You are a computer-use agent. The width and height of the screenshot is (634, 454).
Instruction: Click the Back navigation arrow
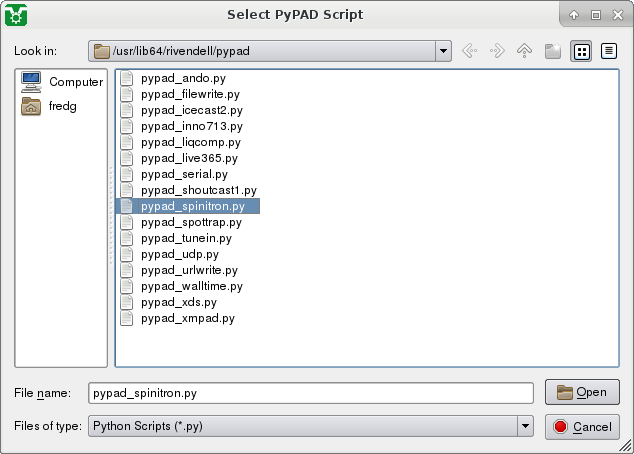pyautogui.click(x=470, y=51)
